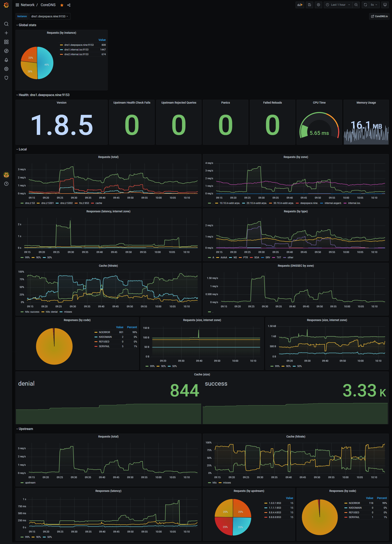Open the Requests (total) panel title menu
This screenshot has height=544, width=392.
click(108, 157)
